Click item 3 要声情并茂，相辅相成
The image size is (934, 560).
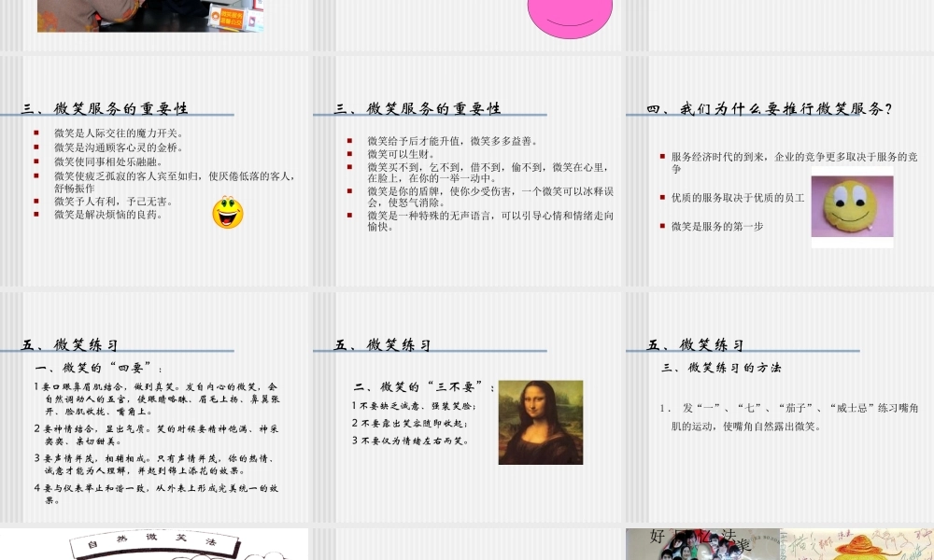coord(155,465)
